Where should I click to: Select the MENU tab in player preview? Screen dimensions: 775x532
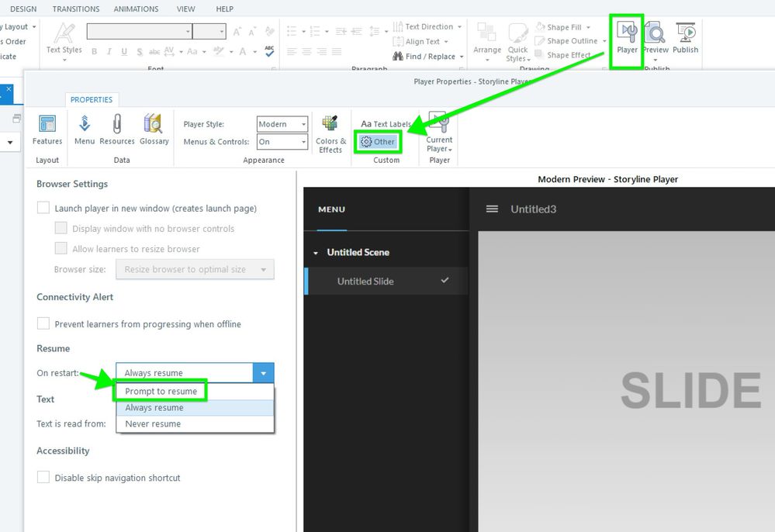coord(332,209)
